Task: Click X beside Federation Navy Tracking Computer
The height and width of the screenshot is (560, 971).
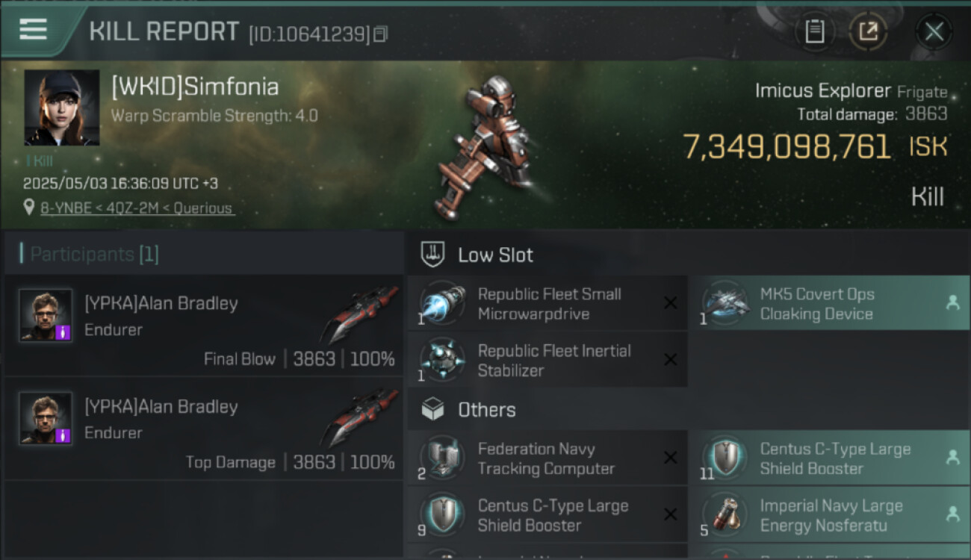Action: (670, 458)
